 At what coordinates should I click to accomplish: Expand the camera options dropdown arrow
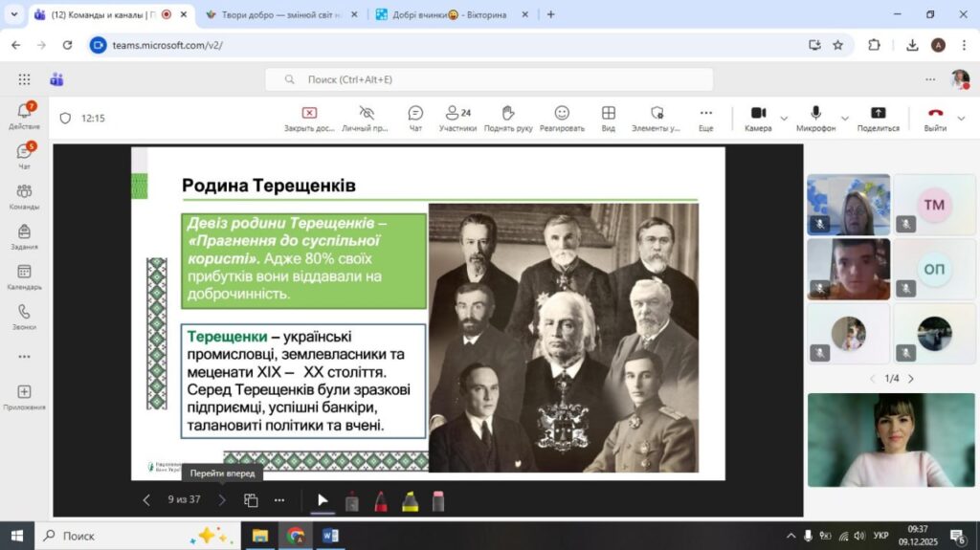click(784, 119)
